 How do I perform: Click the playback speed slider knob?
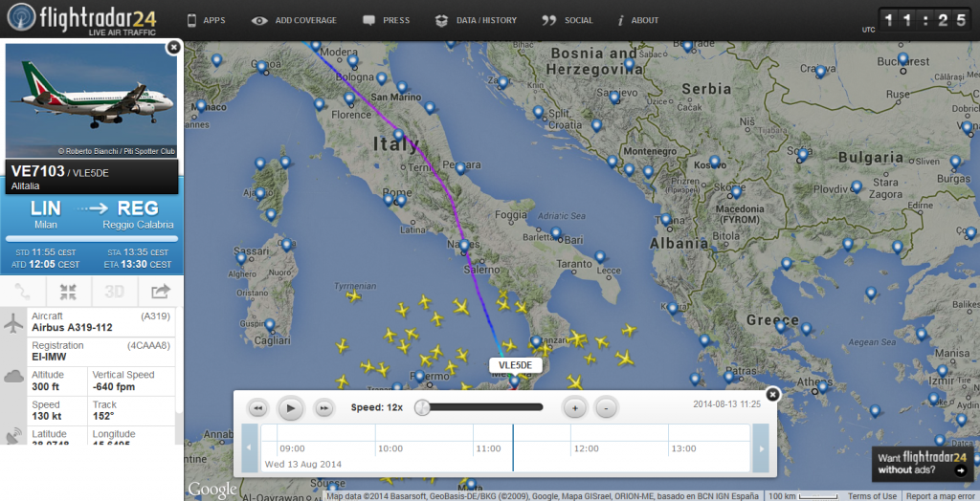point(422,407)
